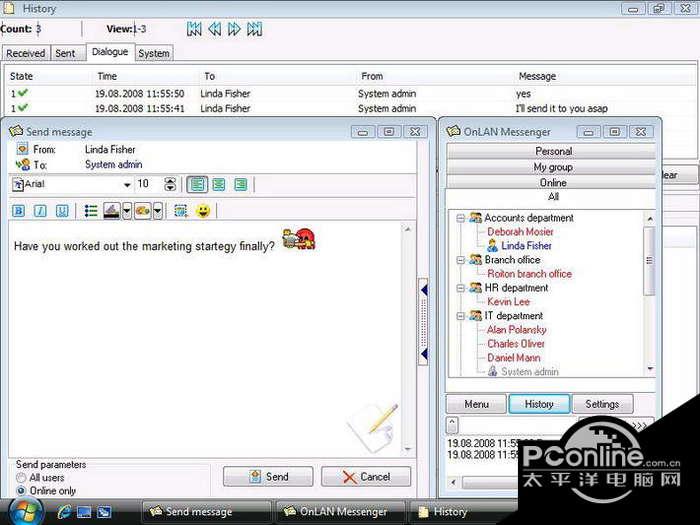This screenshot has width=700, height=525.
Task: Collapse IT department tree node
Action: (460, 316)
